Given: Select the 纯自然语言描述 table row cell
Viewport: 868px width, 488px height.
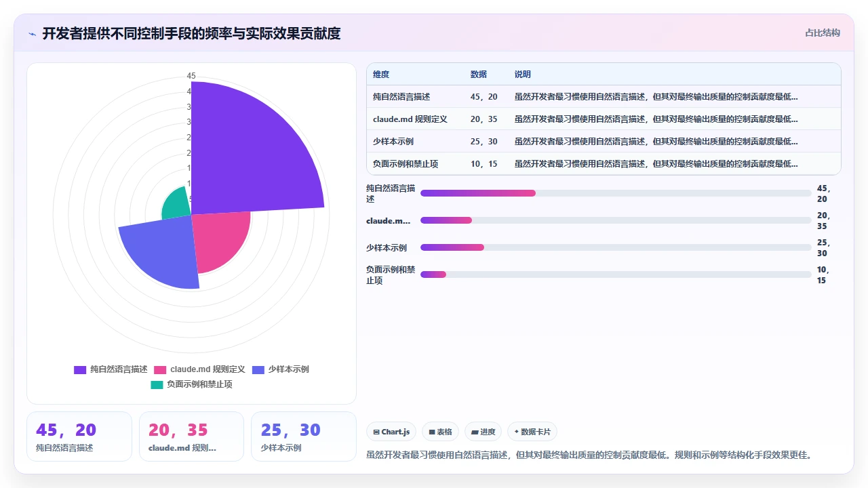Looking at the screenshot, I should [401, 97].
